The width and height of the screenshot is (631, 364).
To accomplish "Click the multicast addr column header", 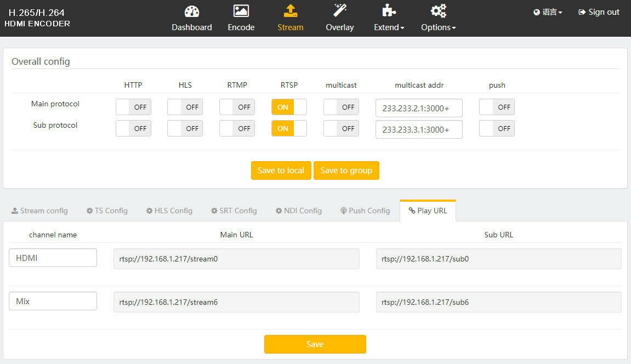I will coord(419,85).
